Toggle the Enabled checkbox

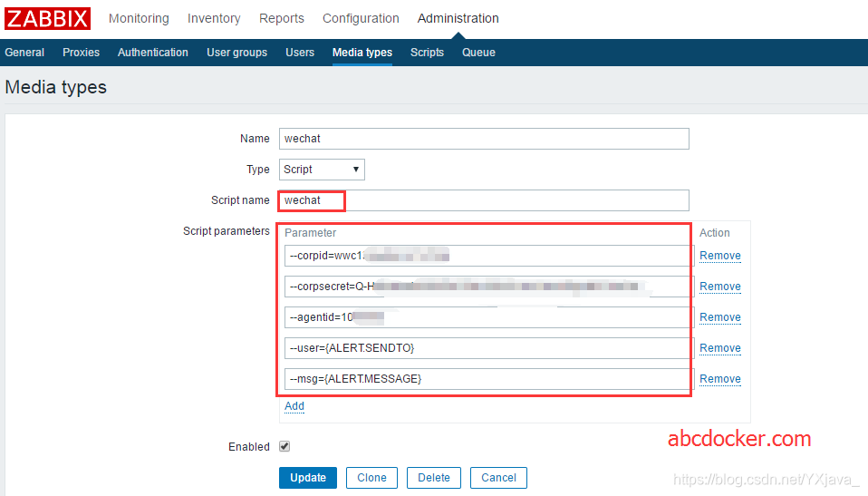[x=285, y=446]
